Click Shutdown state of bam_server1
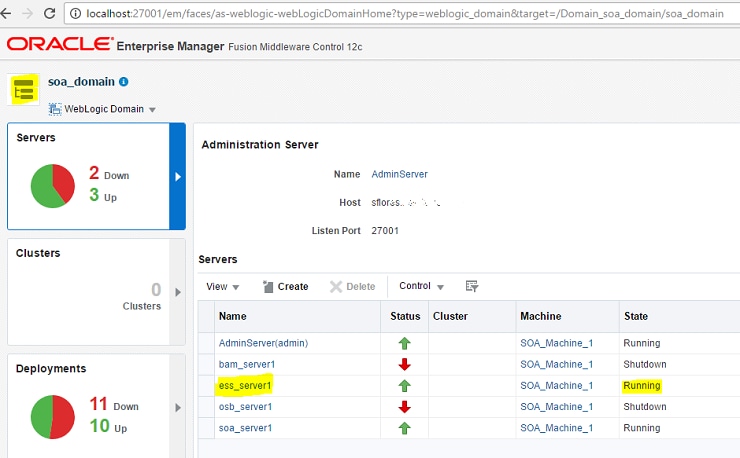Screen dimensions: 740x458 (x=645, y=365)
